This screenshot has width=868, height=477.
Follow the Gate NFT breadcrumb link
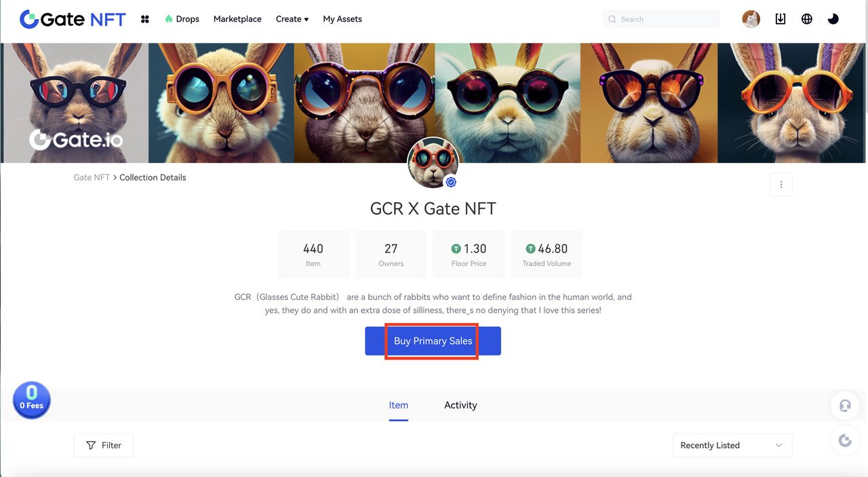tap(92, 177)
